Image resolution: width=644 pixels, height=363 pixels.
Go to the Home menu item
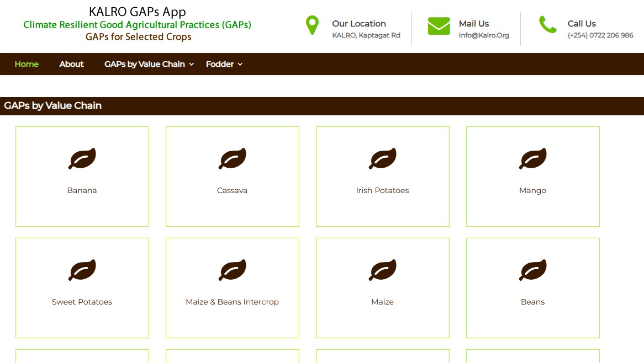pyautogui.click(x=27, y=64)
